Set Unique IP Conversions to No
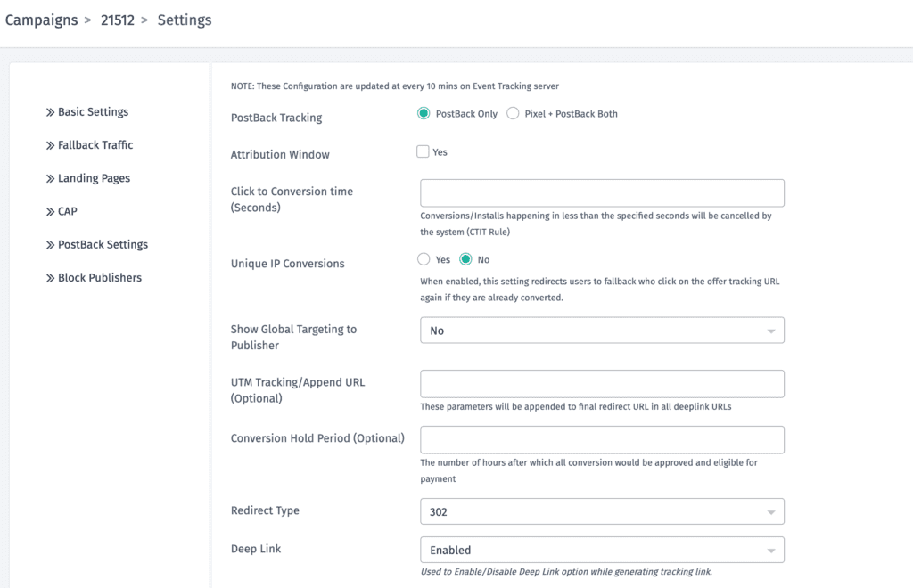Screen dimensions: 913x588 (x=465, y=260)
